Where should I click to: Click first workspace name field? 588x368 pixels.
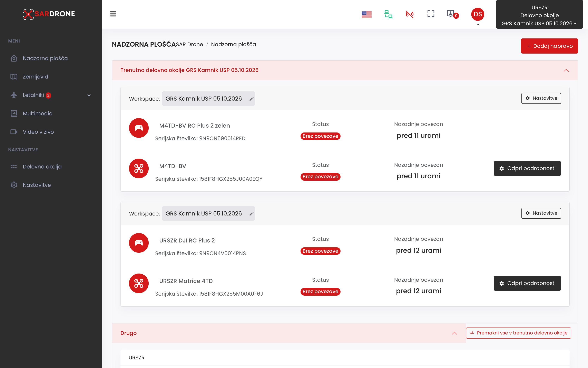tap(208, 99)
